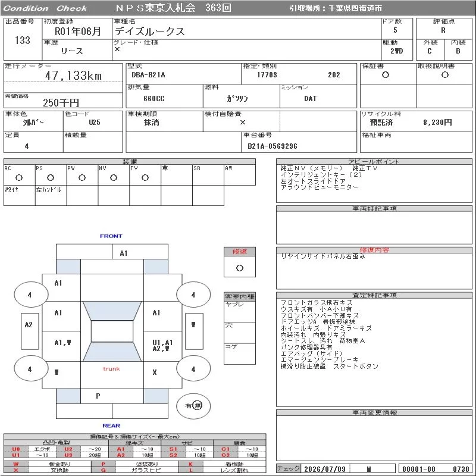Select recycle status 預託済
This screenshot has width=476, height=476.
[x=381, y=123]
